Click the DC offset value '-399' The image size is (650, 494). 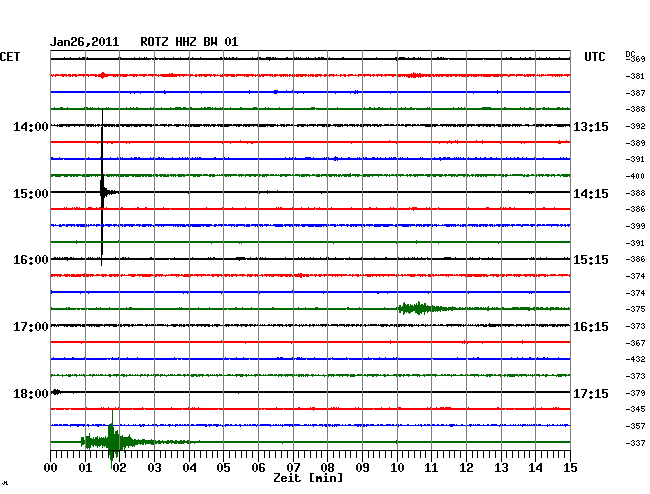(635, 226)
